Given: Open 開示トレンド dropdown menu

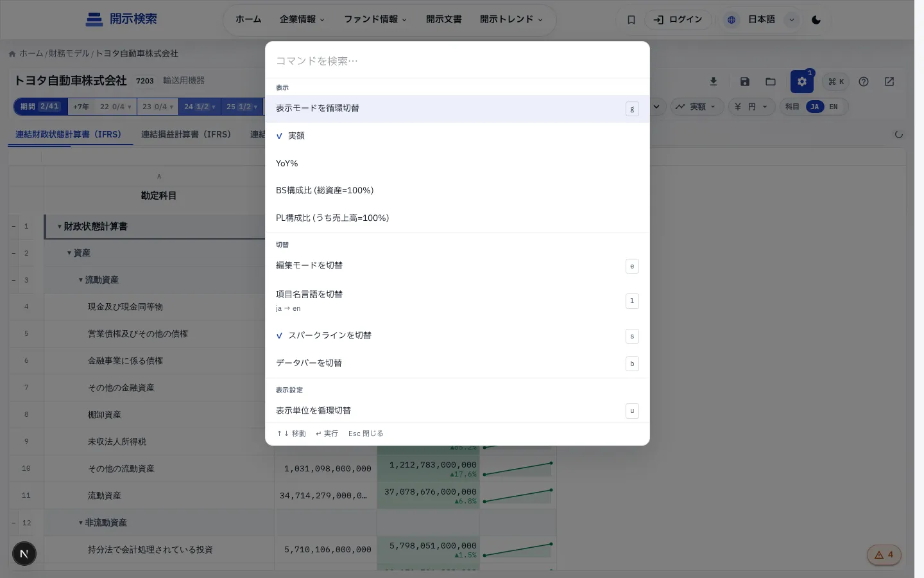Looking at the screenshot, I should point(511,19).
